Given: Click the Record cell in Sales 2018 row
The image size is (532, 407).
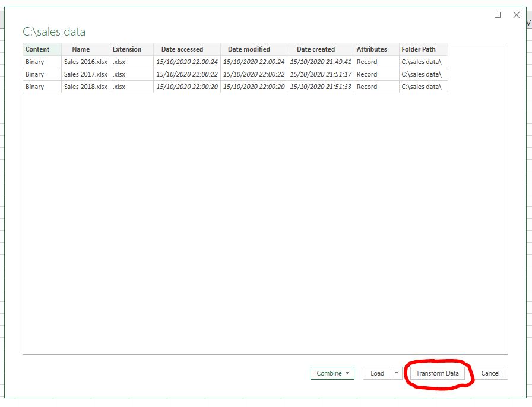Looking at the screenshot, I should [367, 87].
